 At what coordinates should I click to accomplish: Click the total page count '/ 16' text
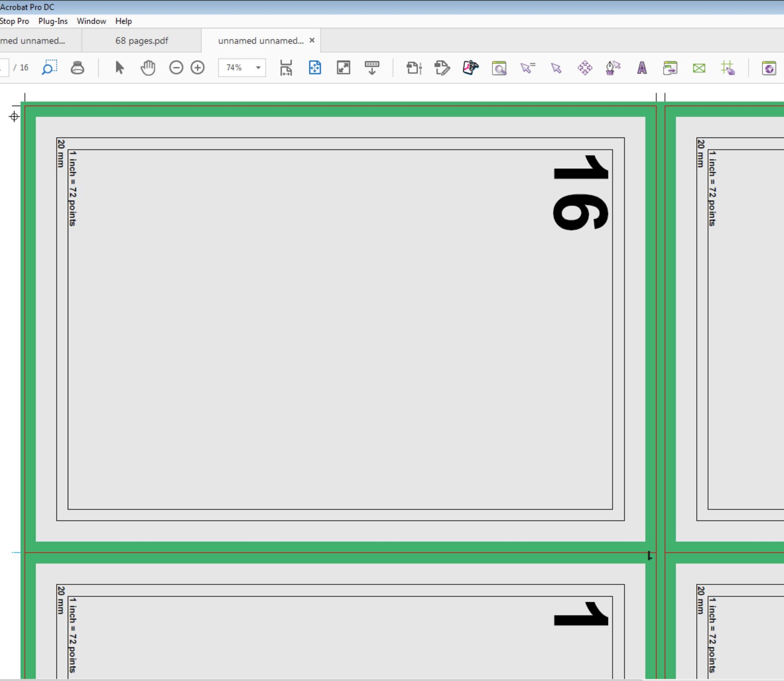tap(21, 67)
